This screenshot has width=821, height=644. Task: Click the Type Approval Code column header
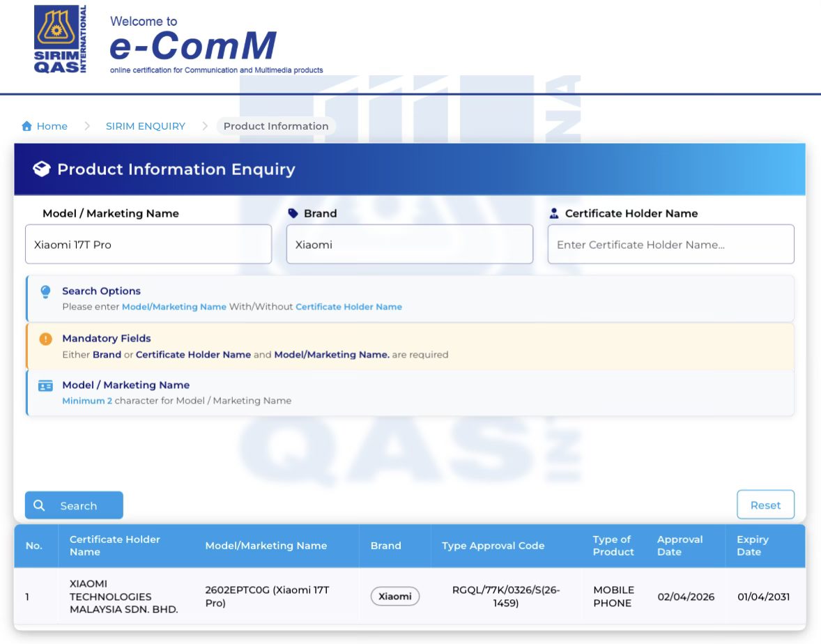click(x=493, y=546)
